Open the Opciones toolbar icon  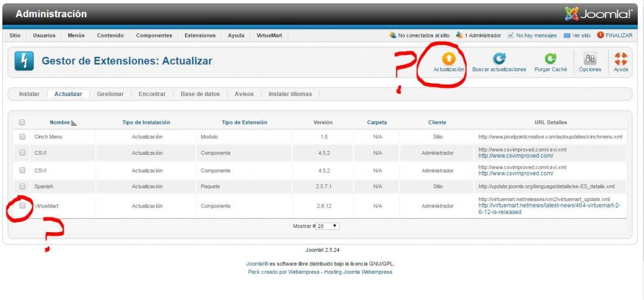pos(590,59)
